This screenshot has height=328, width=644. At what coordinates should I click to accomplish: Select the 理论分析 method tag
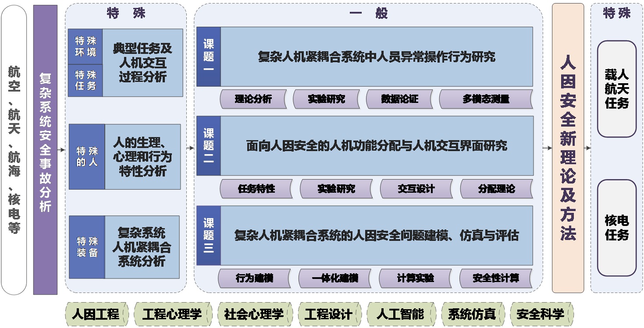pos(253,99)
